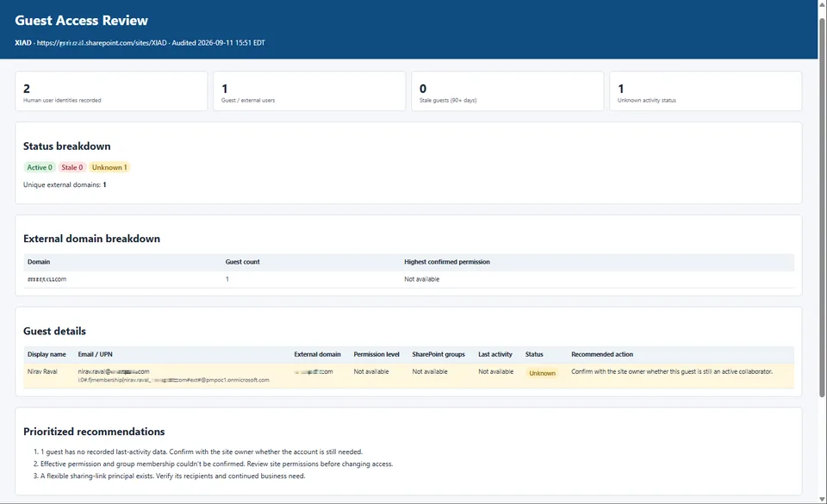Click the External domain column header
The image size is (827, 504).
[x=318, y=354]
